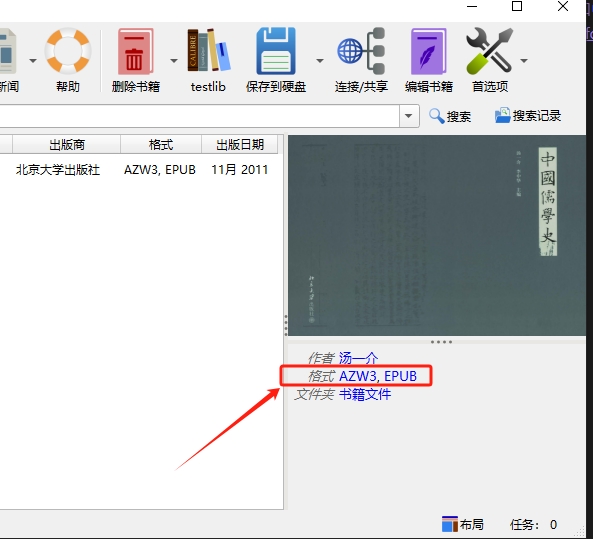Open 搜索记录 saved searches button
Screen dimensions: 593x539
(528, 116)
